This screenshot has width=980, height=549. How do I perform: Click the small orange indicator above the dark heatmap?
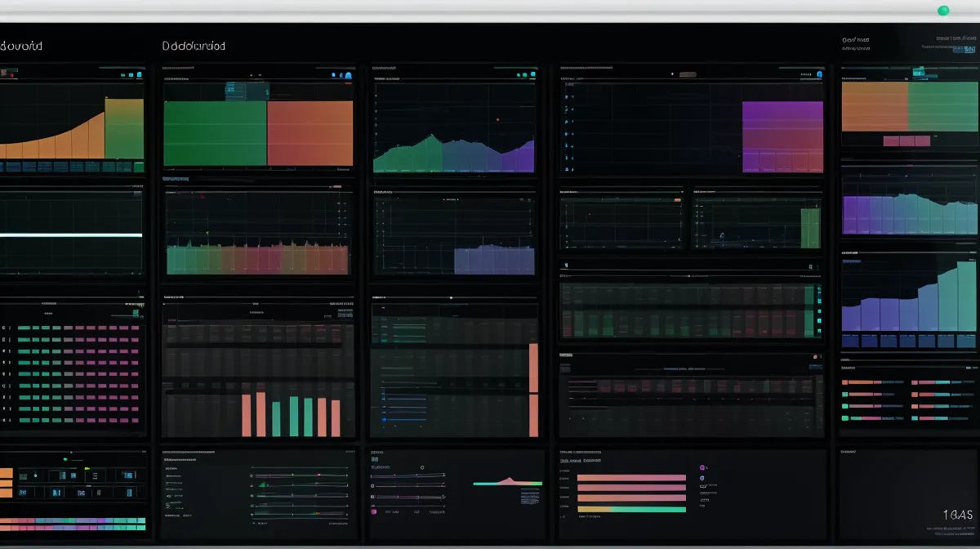coord(814,357)
